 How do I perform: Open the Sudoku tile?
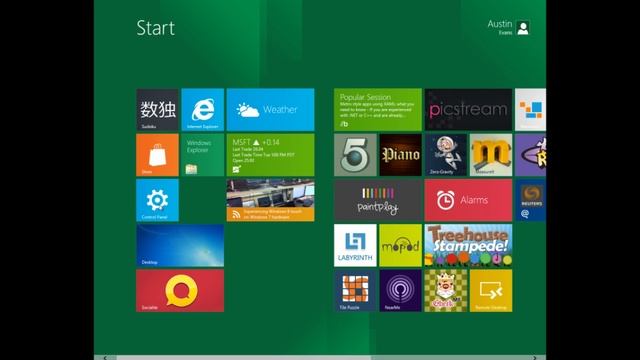coord(157,109)
